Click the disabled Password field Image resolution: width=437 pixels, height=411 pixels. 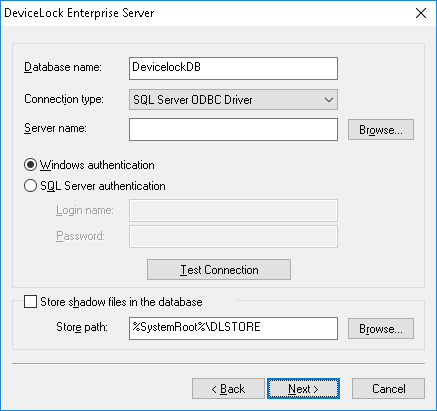[x=233, y=236]
